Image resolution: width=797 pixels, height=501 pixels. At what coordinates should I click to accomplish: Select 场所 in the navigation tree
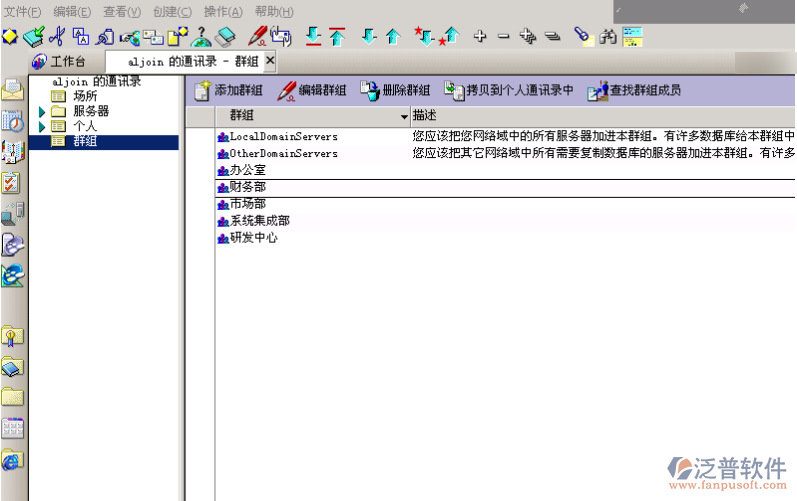click(85, 96)
